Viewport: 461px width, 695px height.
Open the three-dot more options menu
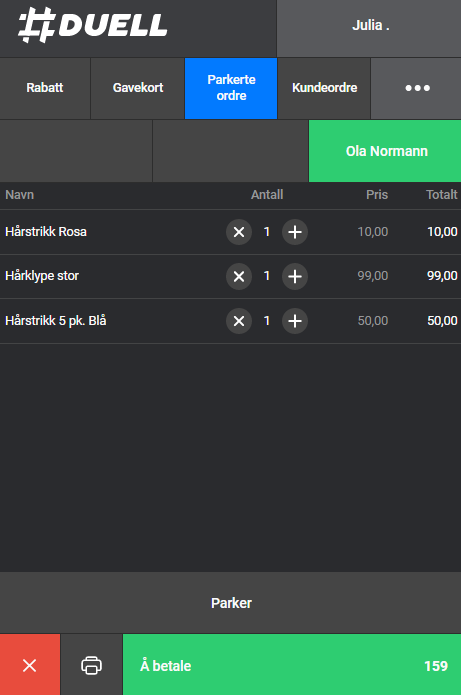(x=417, y=88)
